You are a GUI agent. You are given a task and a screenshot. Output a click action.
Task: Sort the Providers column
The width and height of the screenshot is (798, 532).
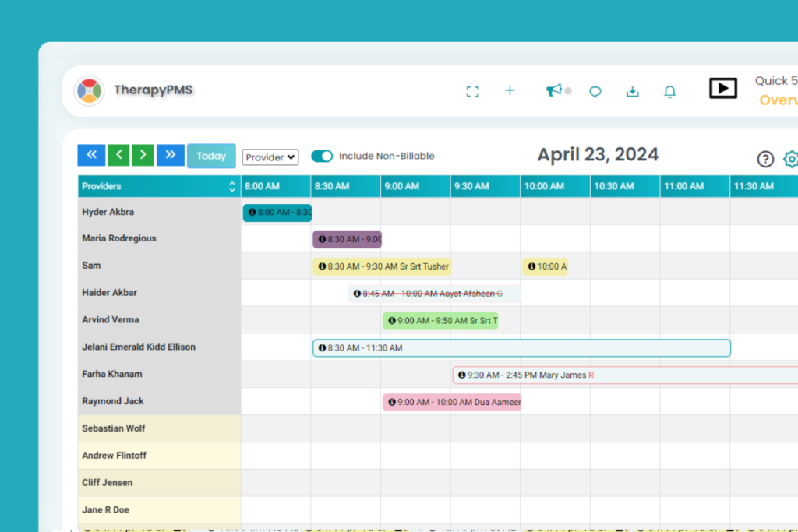[231, 186]
